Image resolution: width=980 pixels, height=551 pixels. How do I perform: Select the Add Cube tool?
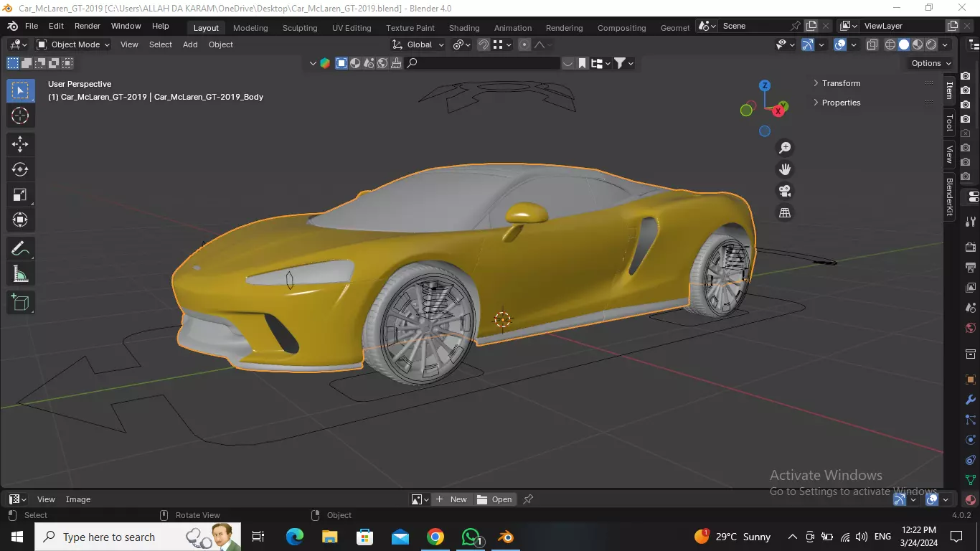coord(20,303)
